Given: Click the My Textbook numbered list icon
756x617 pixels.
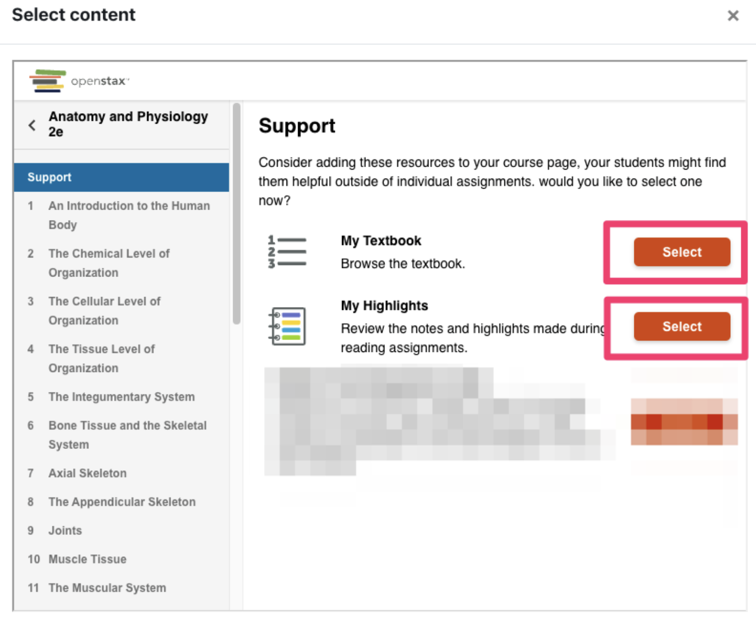Looking at the screenshot, I should 287,252.
